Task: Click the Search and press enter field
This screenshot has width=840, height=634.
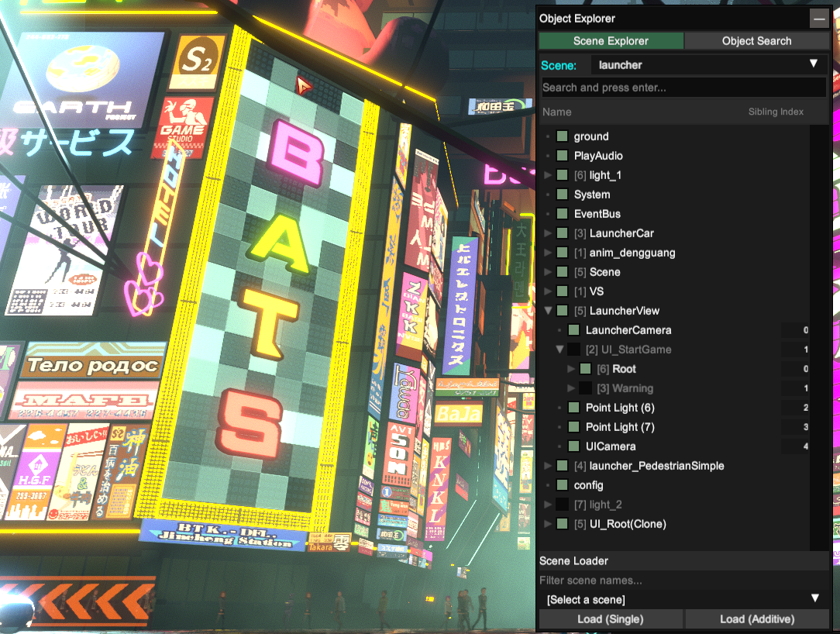Action: pos(683,88)
